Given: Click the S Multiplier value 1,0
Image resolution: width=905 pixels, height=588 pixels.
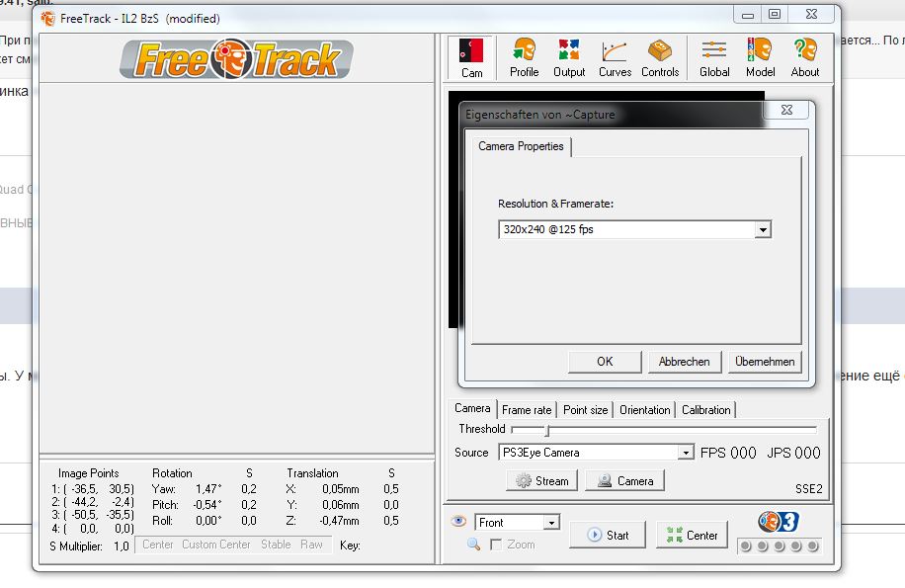Looking at the screenshot, I should coord(122,546).
